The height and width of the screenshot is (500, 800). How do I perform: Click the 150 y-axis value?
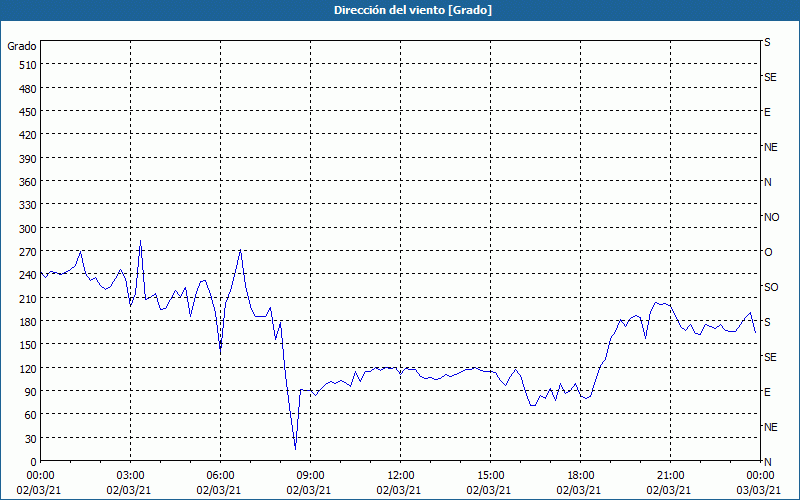pyautogui.click(x=28, y=345)
